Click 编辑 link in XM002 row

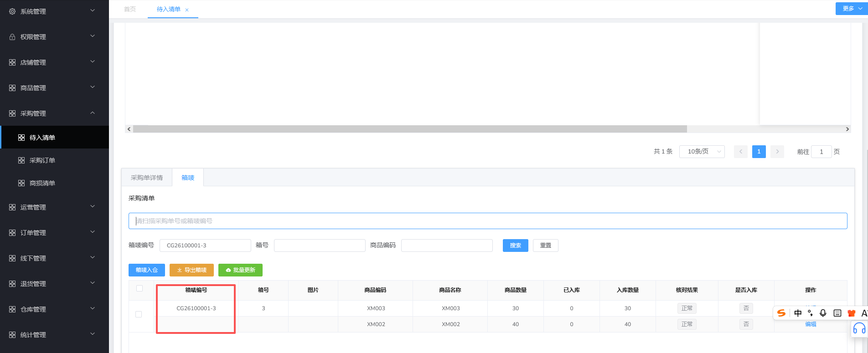click(811, 324)
